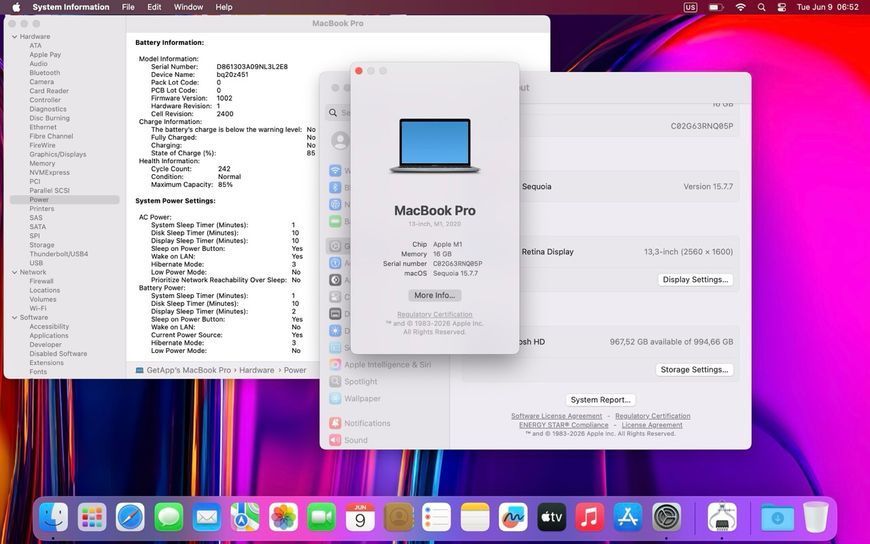Open the Apple menu
The image size is (870, 544).
(16, 7)
